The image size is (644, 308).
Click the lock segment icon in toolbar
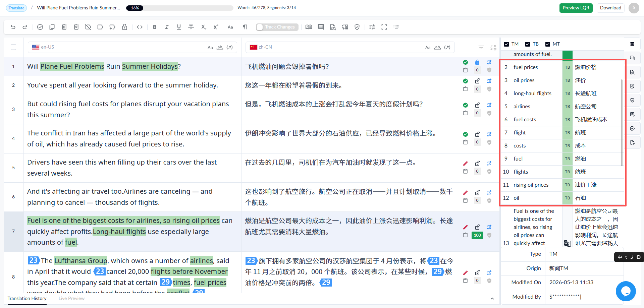click(124, 27)
